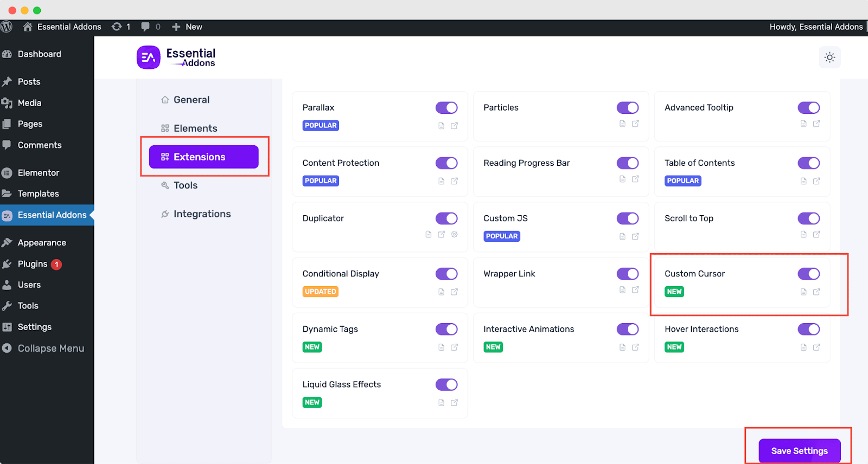Open Duplicator documentation icon
Image resolution: width=868 pixels, height=464 pixels.
coord(428,234)
